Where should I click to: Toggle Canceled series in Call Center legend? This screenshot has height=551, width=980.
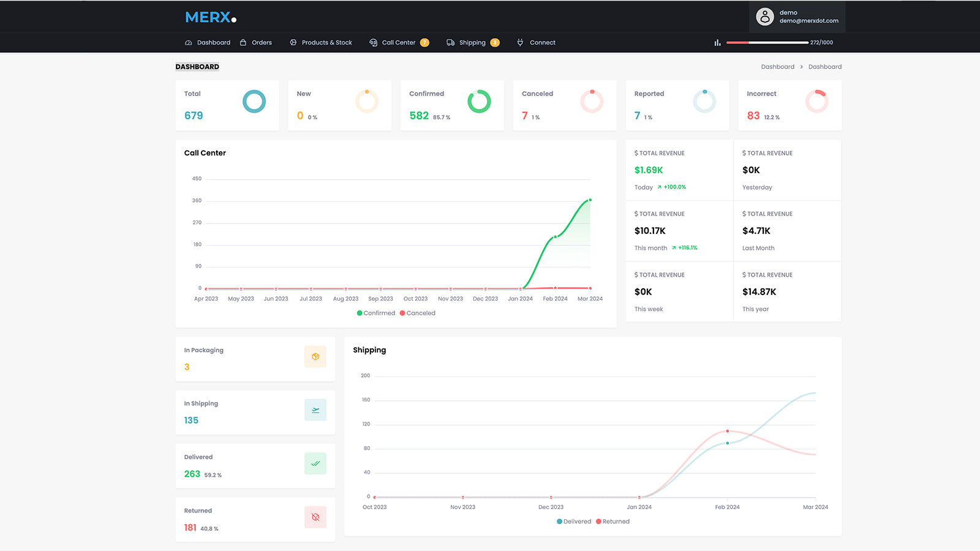pyautogui.click(x=418, y=313)
